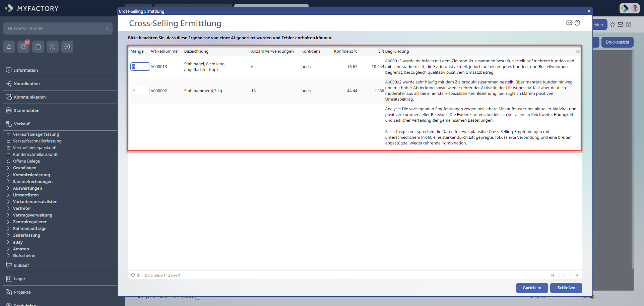Click the plus add icon in sidebar toolbar
Screen dimensions: 644x306
67,47
